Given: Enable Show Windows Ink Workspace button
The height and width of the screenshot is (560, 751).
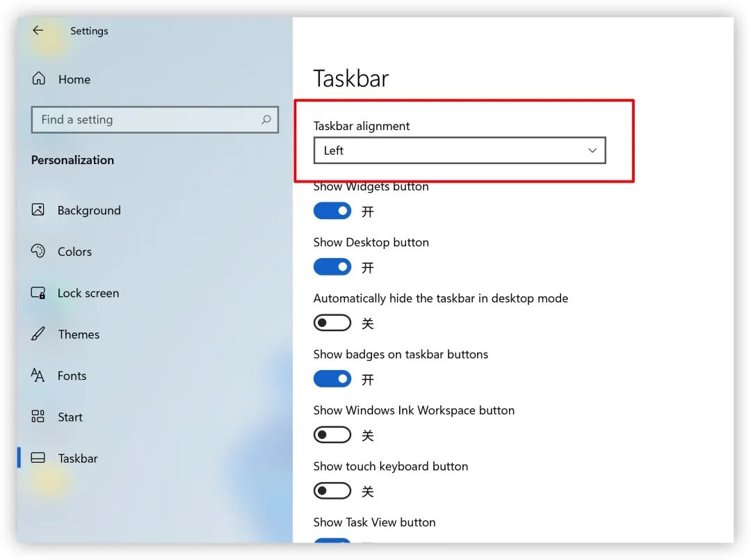Looking at the screenshot, I should (x=332, y=434).
